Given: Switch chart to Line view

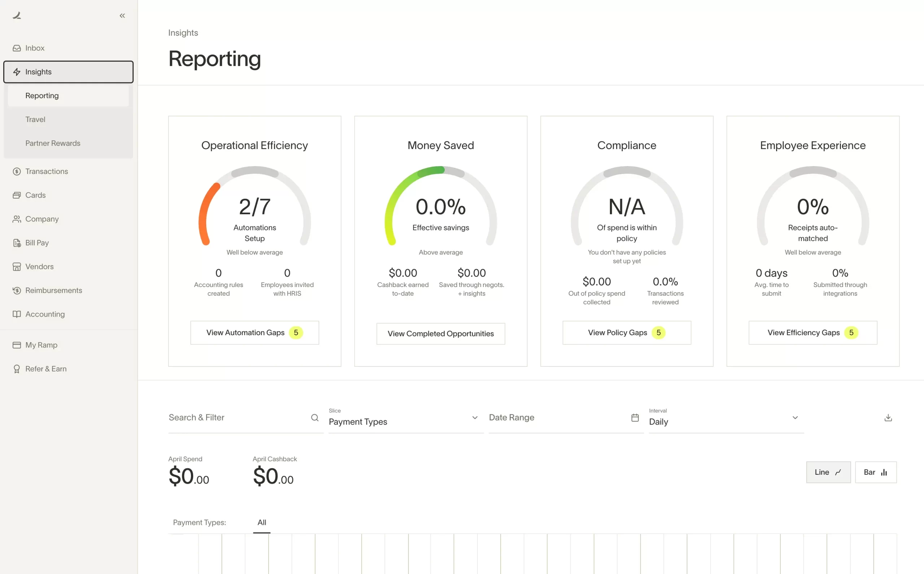Looking at the screenshot, I should coord(828,472).
